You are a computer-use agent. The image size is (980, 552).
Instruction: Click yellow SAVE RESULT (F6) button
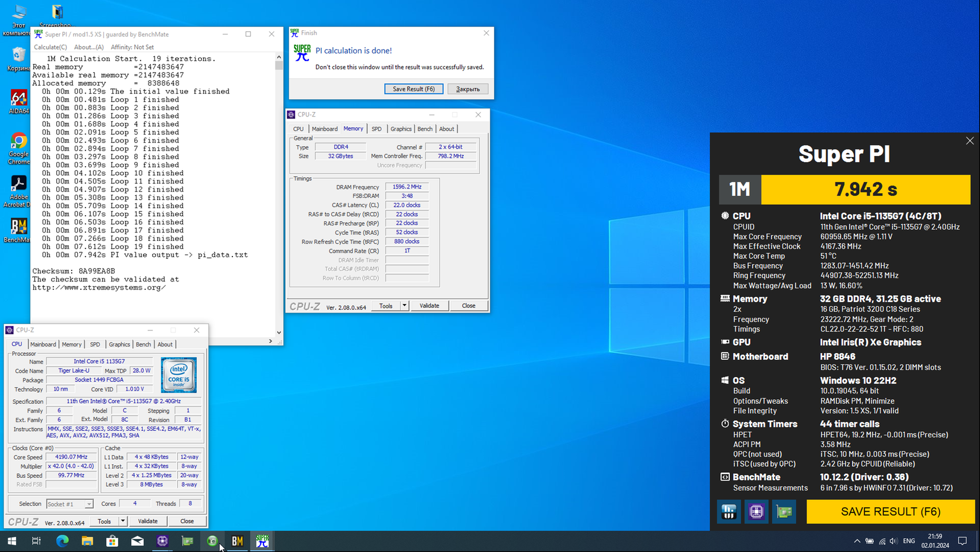890,512
